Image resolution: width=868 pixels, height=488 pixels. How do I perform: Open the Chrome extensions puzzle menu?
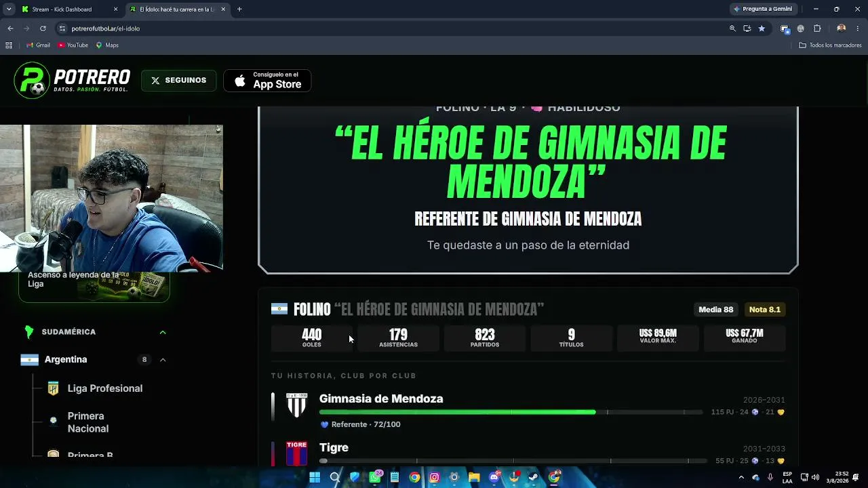817,28
